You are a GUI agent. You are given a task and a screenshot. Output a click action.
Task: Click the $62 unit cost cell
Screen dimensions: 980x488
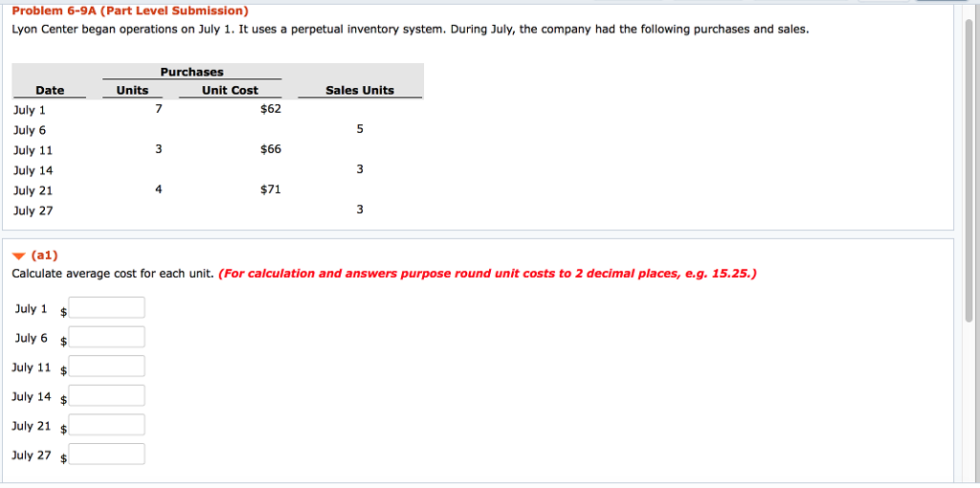coord(271,109)
